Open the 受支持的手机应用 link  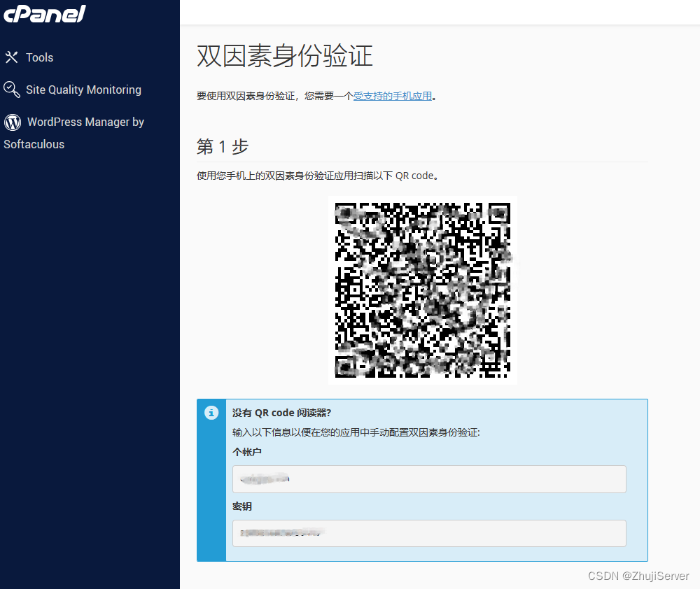point(393,96)
